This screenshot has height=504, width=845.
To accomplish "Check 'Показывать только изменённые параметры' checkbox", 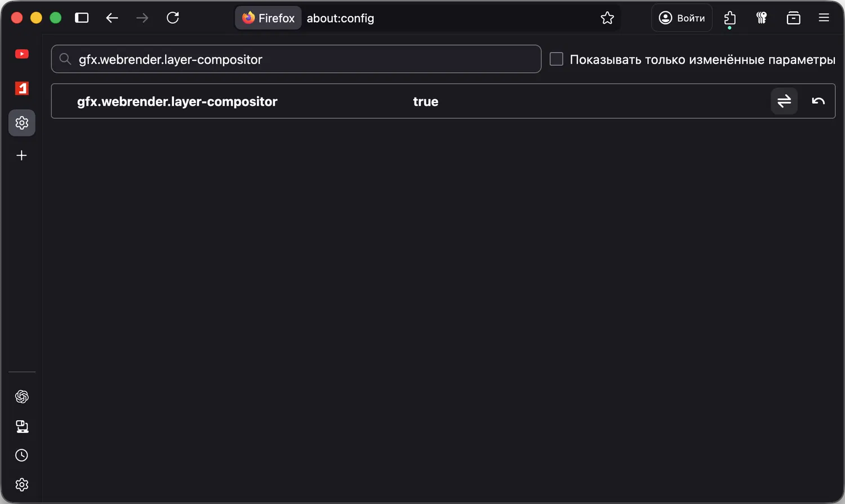I will point(557,59).
